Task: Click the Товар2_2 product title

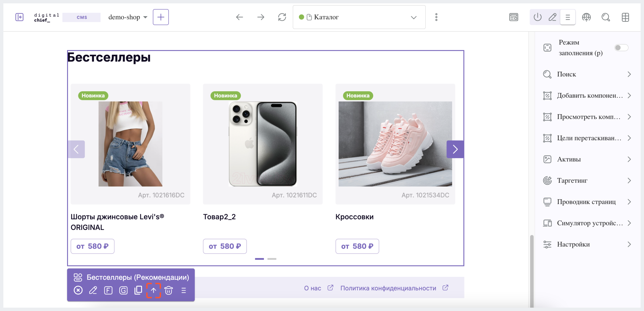Action: [219, 216]
